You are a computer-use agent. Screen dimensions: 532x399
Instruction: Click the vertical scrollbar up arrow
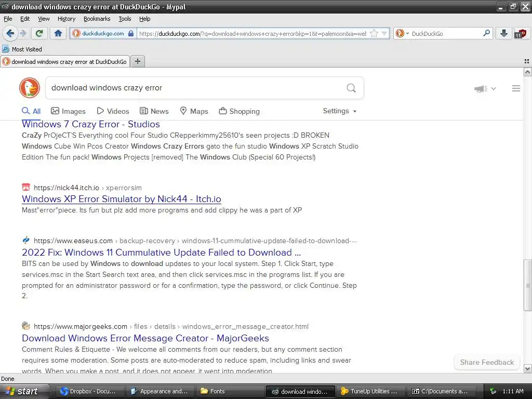[x=528, y=72]
